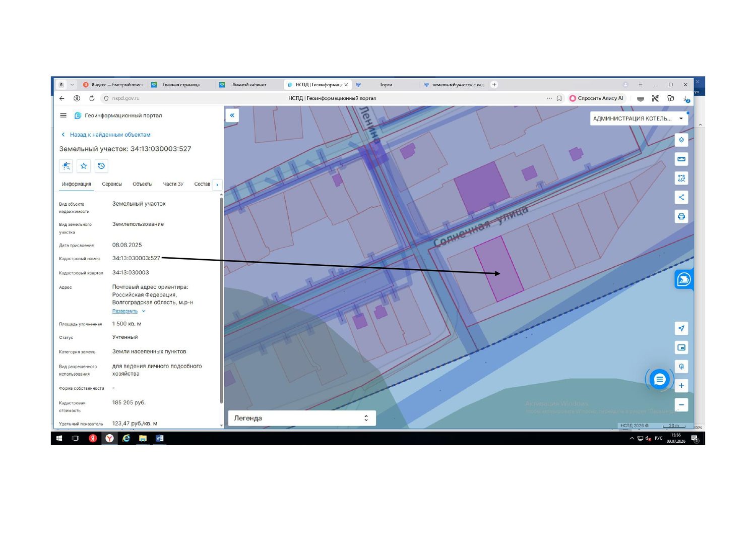Open the browser tab list chevron
This screenshot has height=535, width=756.
(x=72, y=85)
